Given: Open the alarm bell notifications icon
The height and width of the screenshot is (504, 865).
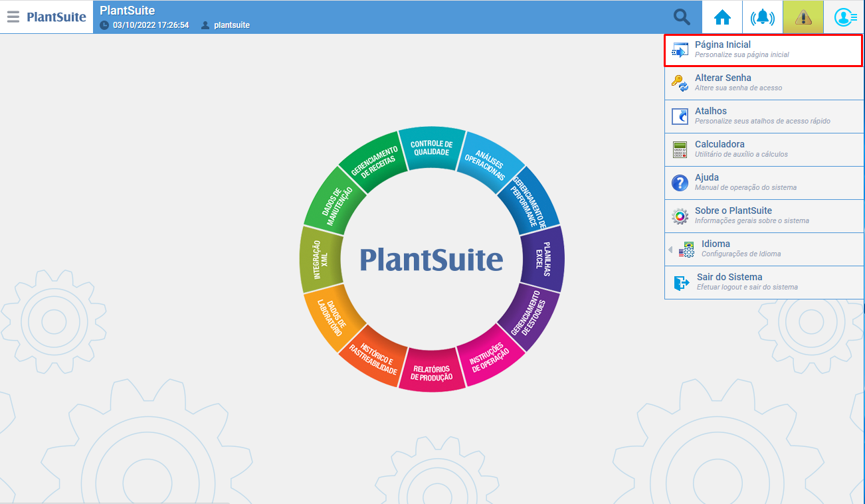Looking at the screenshot, I should (763, 17).
